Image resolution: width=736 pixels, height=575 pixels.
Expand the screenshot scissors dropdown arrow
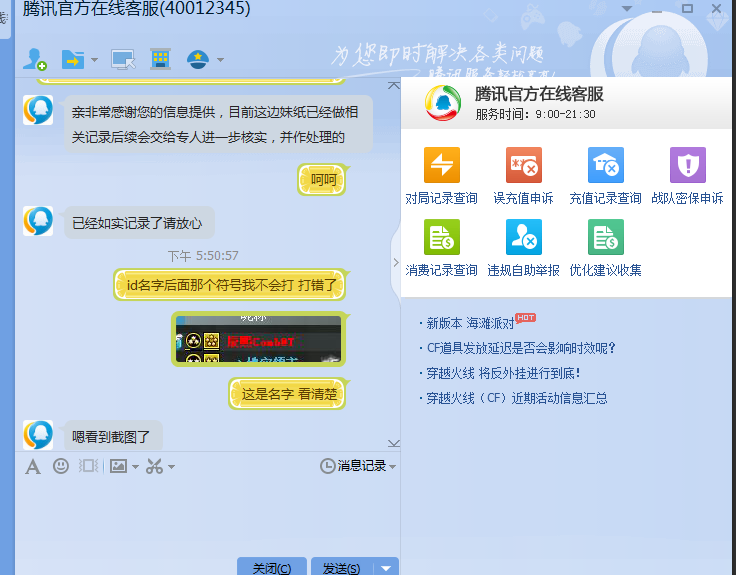click(171, 467)
